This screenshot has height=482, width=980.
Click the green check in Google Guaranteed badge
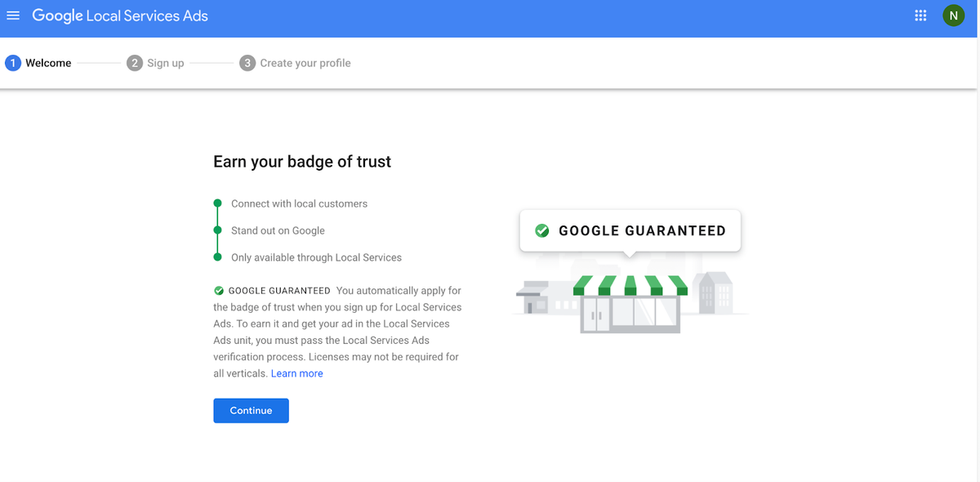[541, 231]
